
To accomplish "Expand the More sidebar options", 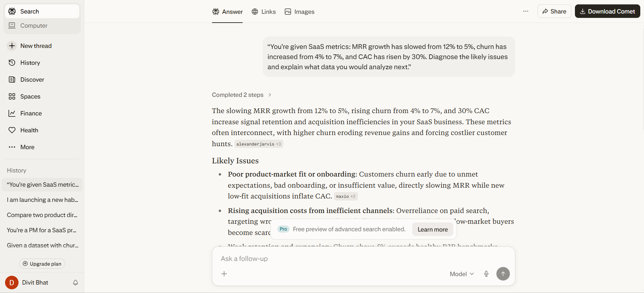I will tap(27, 147).
